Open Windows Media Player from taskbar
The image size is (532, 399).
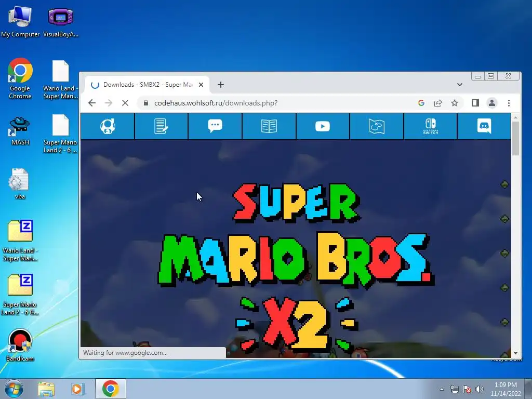(77, 389)
